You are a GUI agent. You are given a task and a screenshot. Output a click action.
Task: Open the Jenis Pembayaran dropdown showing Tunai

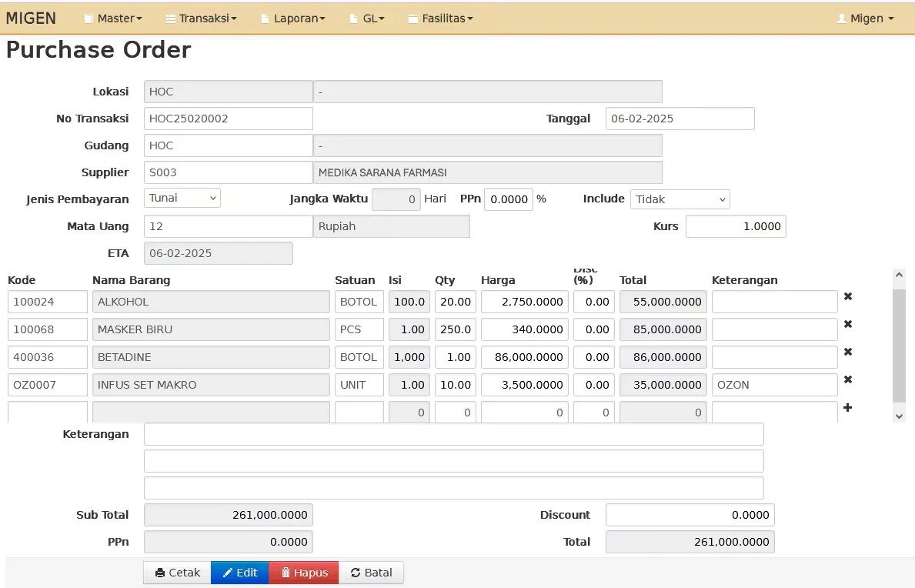coord(182,198)
